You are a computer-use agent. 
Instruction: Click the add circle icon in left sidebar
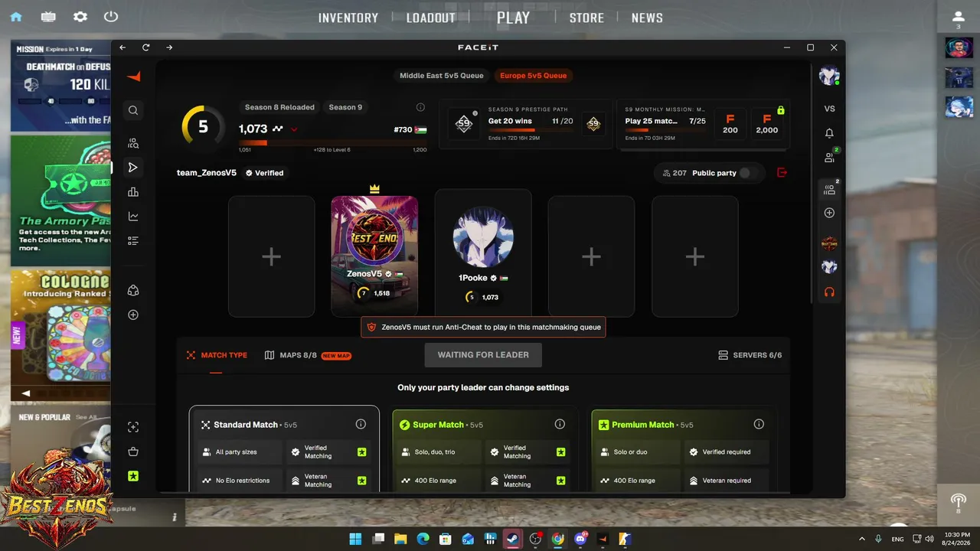[x=133, y=315]
